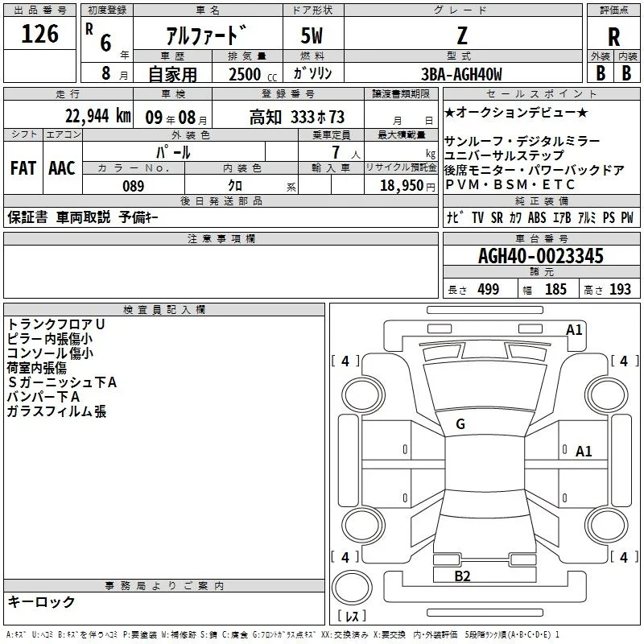The height and width of the screenshot is (644, 644).
Task: Click A1 mark at front bumper corner
Action: tap(574, 330)
